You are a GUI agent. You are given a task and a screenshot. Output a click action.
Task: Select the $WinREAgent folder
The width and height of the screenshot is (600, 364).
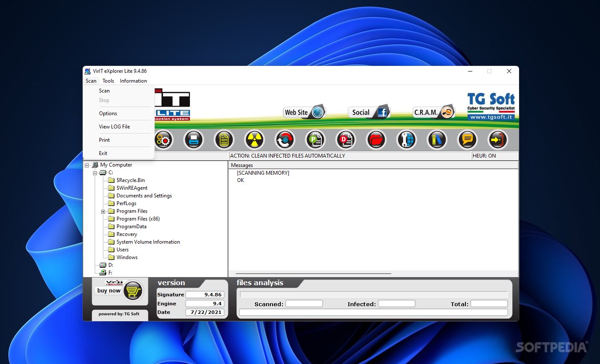point(132,188)
